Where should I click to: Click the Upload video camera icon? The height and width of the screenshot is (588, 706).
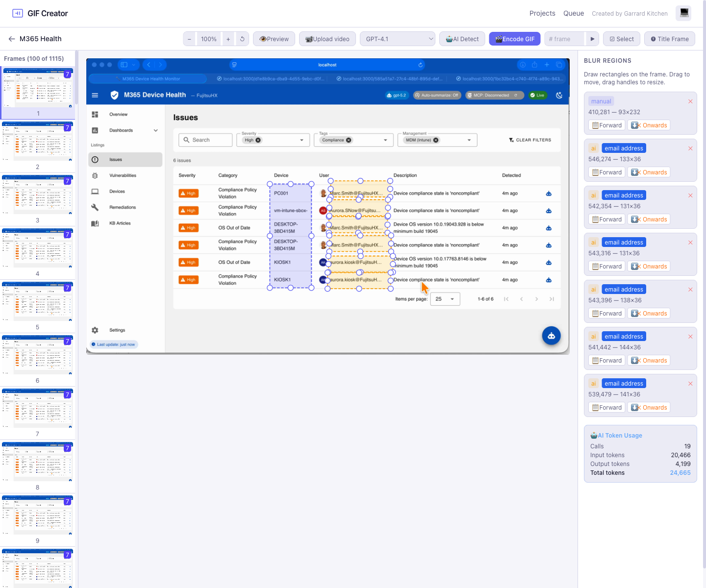tap(308, 39)
